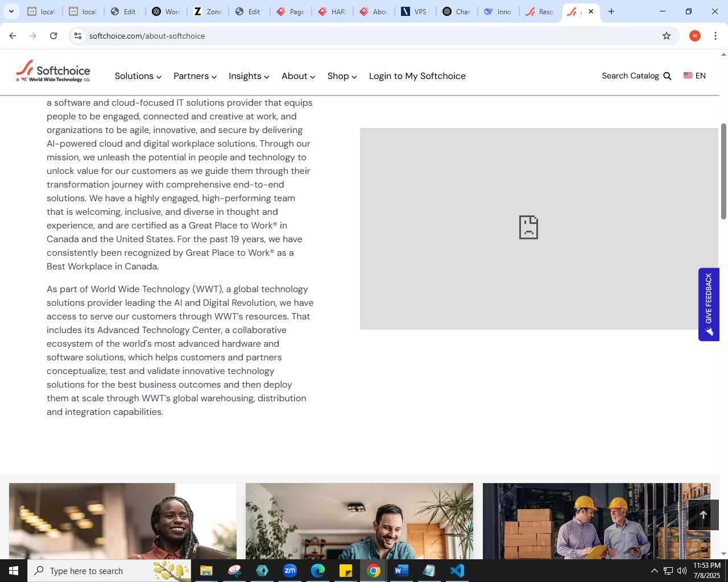Click the Give Feedback side tab

(709, 305)
